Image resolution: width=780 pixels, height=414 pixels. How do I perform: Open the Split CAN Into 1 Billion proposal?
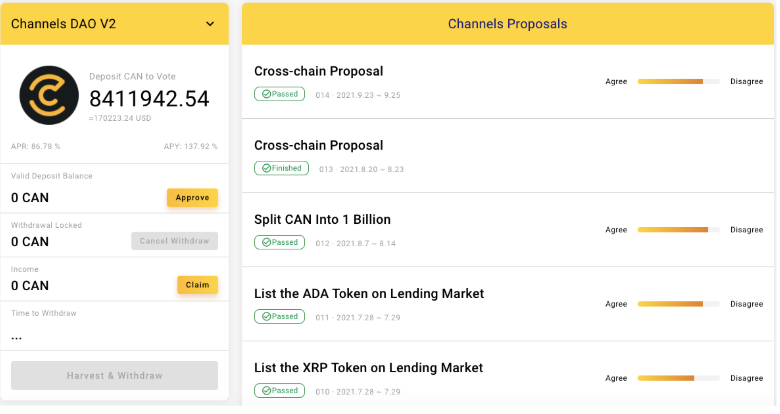322,219
